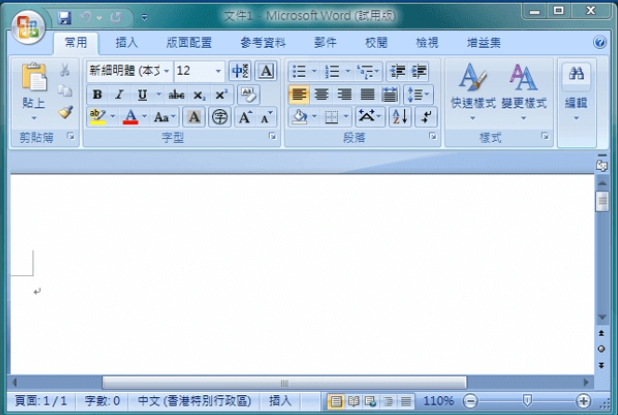The height and width of the screenshot is (415, 618).
Task: Apply character border icon
Action: 266,71
